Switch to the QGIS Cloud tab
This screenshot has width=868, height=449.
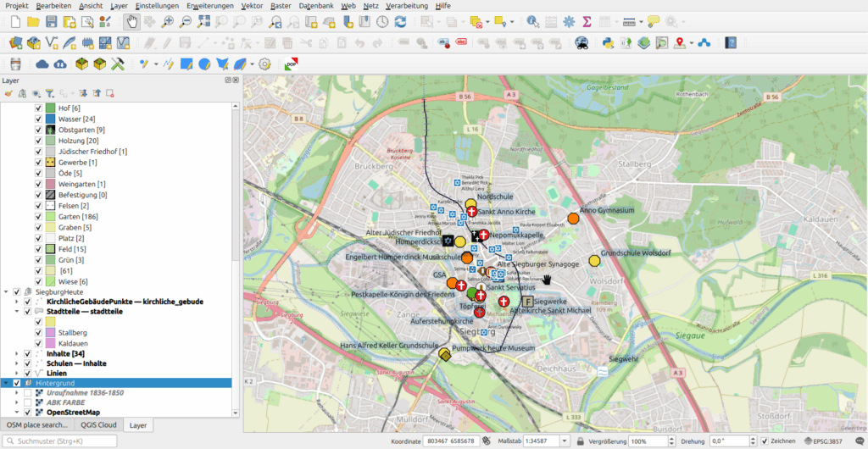(x=99, y=425)
